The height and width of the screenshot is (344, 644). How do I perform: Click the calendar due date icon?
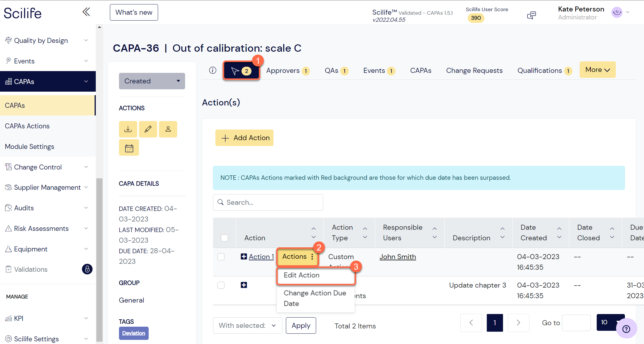(x=129, y=148)
